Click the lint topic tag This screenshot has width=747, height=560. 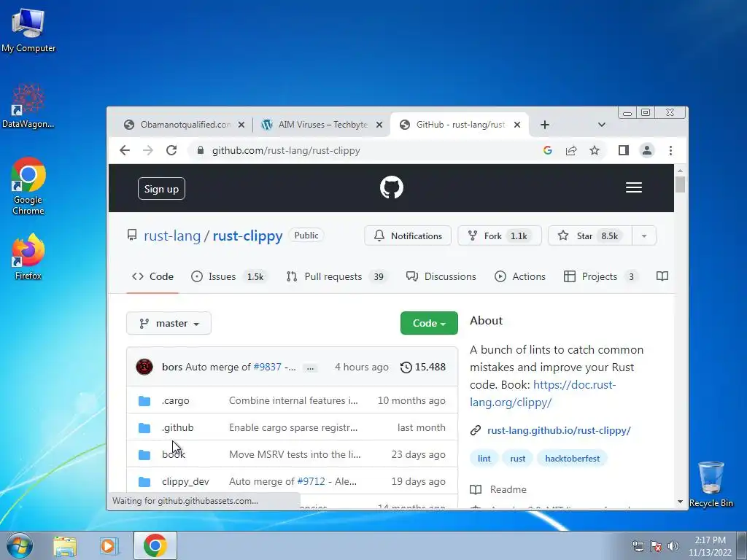pyautogui.click(x=484, y=459)
